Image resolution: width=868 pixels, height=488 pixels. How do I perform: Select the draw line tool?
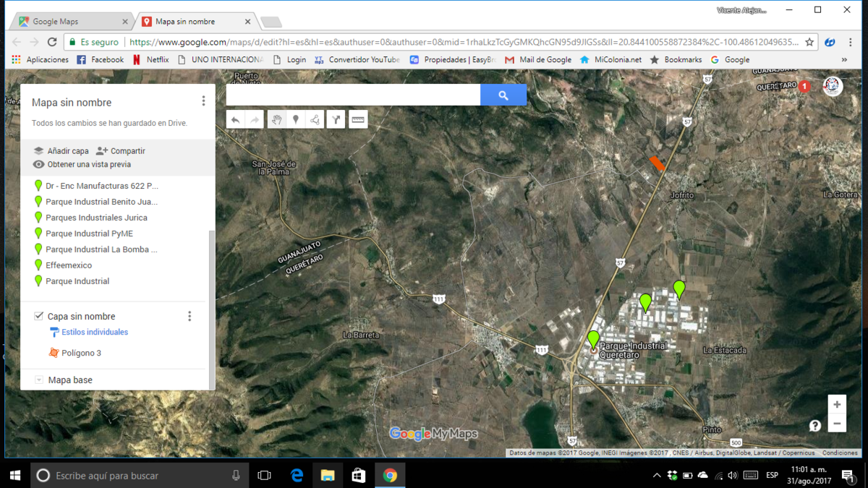coord(315,119)
